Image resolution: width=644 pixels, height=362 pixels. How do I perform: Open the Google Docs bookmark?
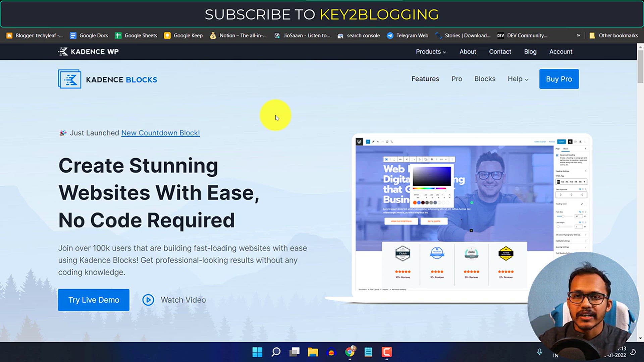pyautogui.click(x=89, y=36)
